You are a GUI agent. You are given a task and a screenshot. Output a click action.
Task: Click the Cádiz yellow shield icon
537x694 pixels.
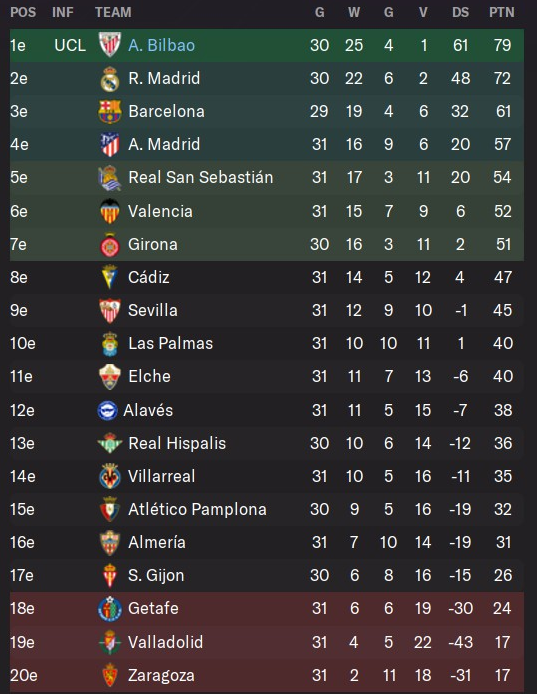pyautogui.click(x=109, y=277)
